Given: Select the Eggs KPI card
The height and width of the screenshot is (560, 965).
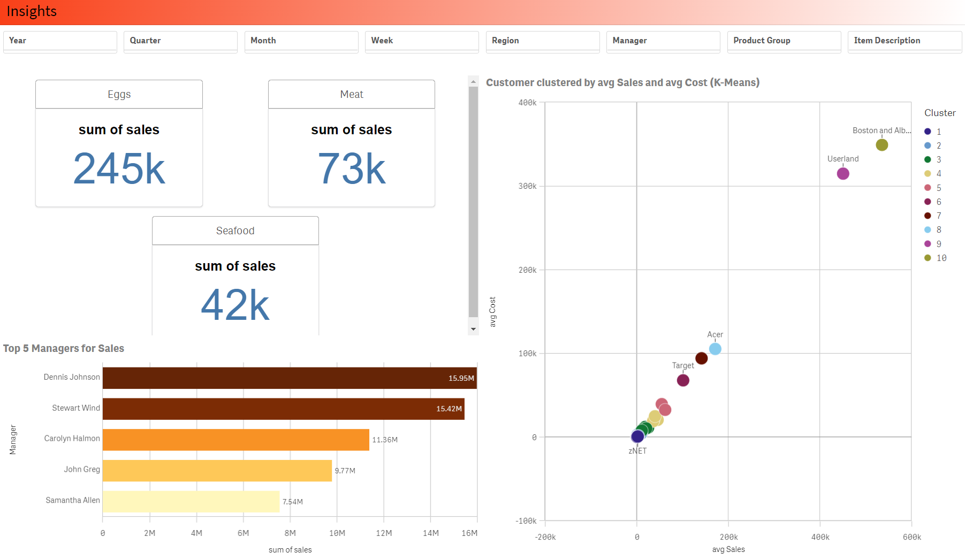Looking at the screenshot, I should click(119, 142).
